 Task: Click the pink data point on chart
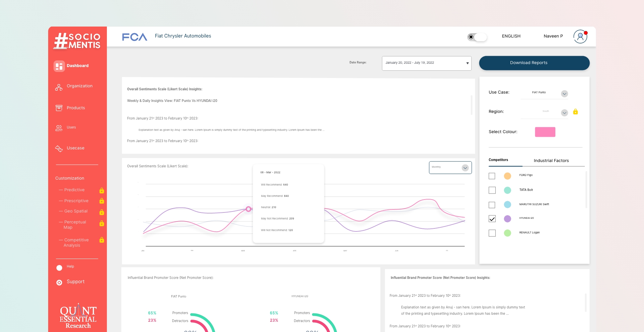point(248,209)
